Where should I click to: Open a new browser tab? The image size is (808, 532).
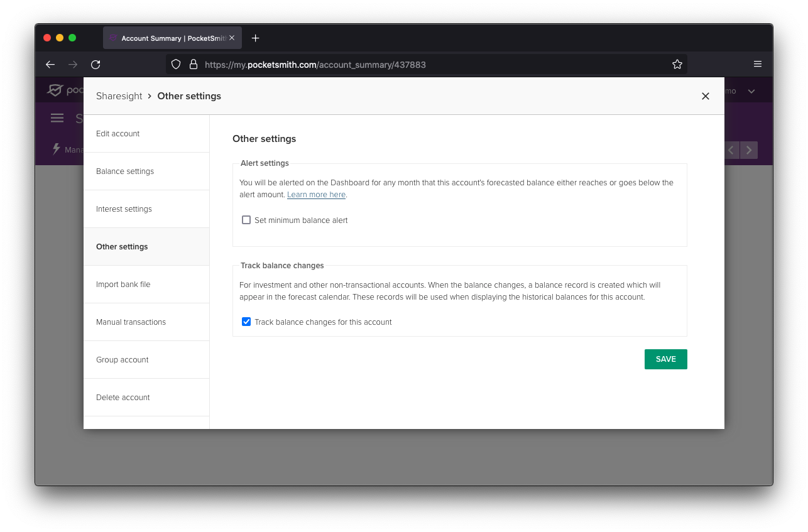[x=255, y=38]
